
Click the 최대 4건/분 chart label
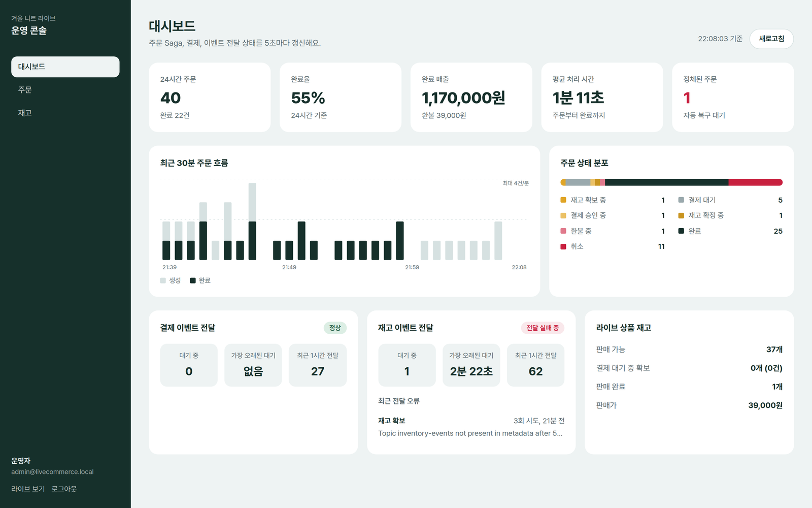coord(516,183)
